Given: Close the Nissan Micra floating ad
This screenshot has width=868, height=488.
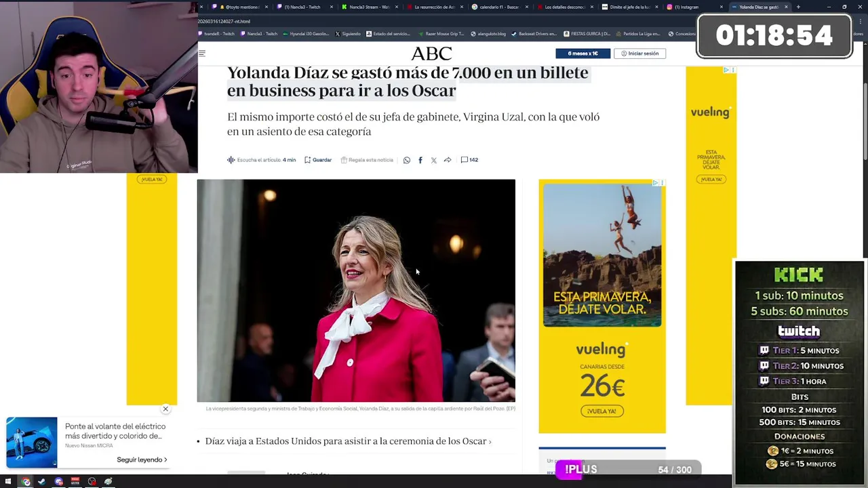Looking at the screenshot, I should (x=165, y=409).
